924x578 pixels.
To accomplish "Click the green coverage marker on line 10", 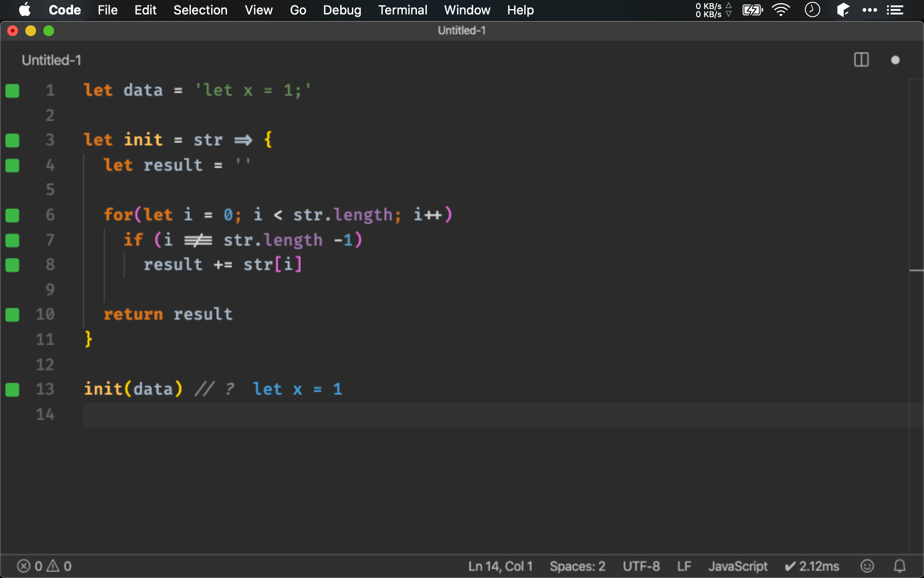I will [12, 314].
